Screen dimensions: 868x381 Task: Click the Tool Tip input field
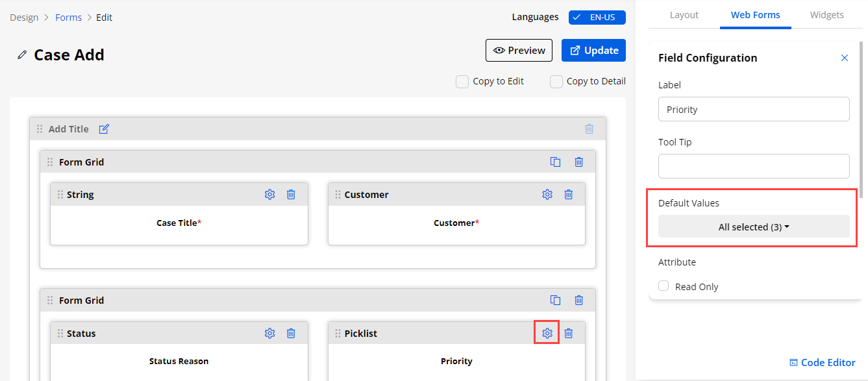pyautogui.click(x=754, y=166)
